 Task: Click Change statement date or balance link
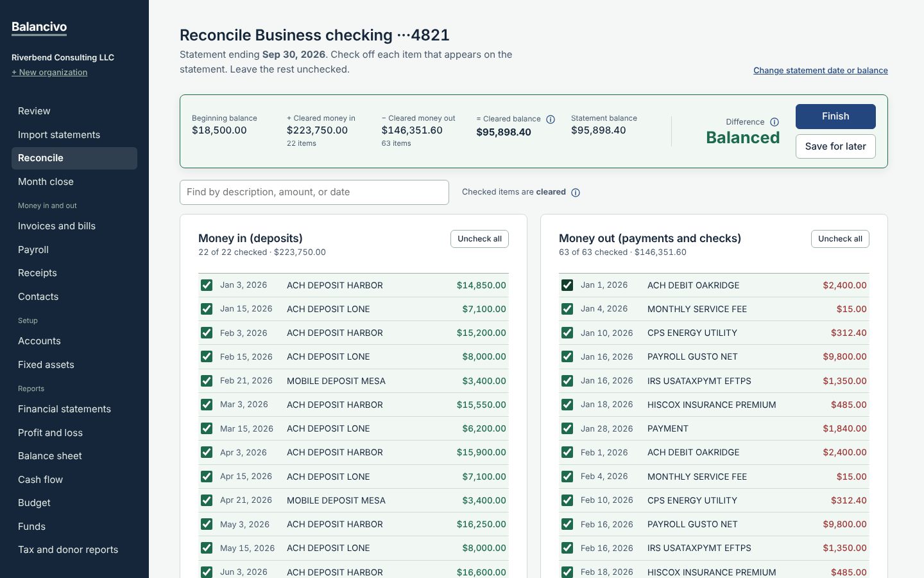pyautogui.click(x=821, y=71)
